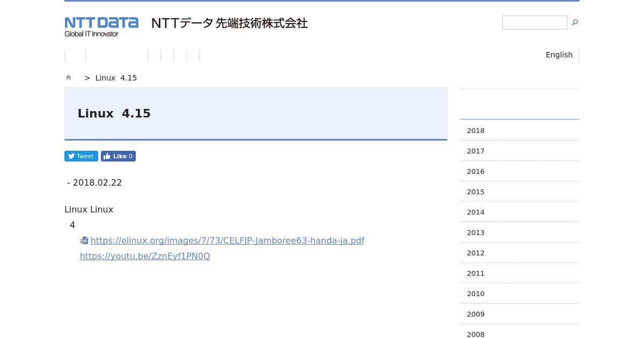Open the 2018 archive in sidebar
644x338 pixels.
519,130
